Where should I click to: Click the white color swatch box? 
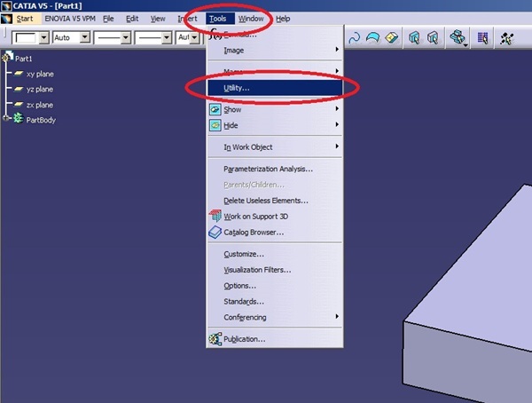[x=26, y=37]
